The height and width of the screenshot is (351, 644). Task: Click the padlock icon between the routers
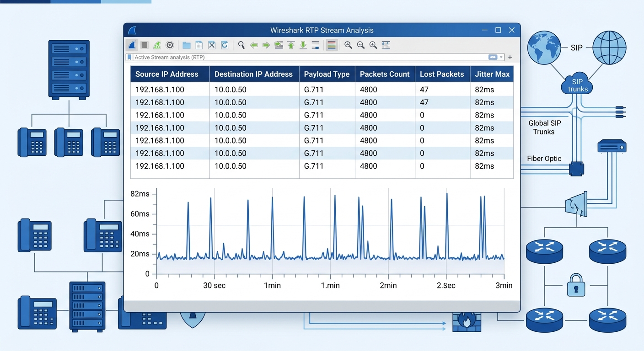pos(576,285)
